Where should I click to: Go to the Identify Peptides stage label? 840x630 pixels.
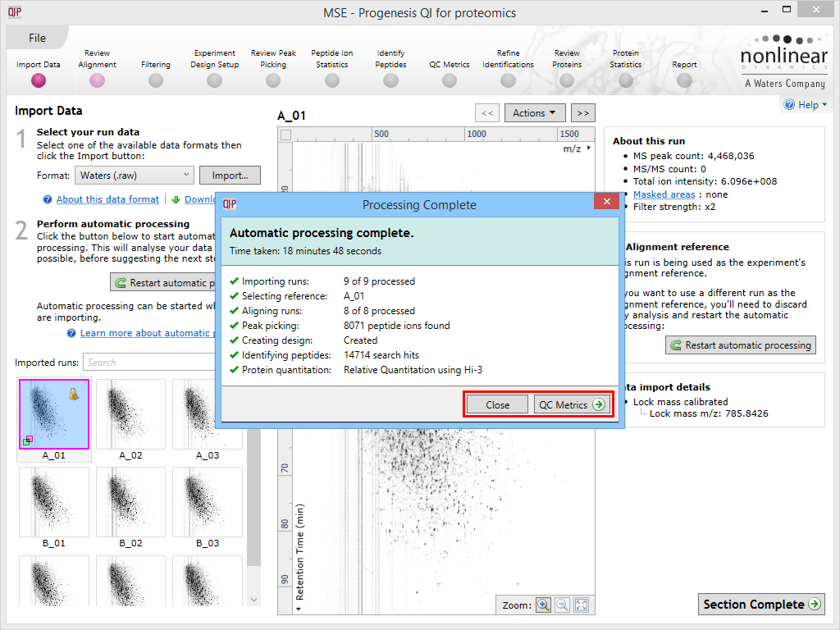390,59
